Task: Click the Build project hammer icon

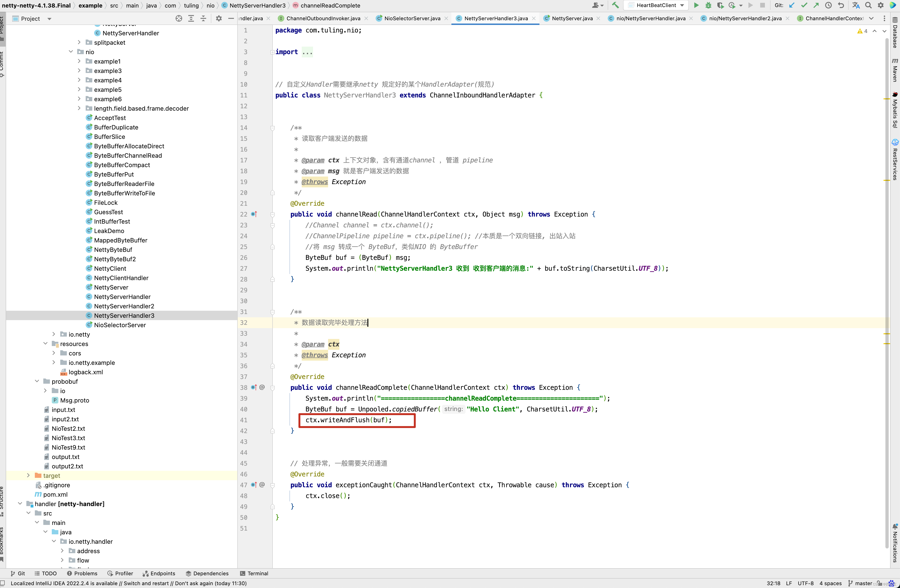Action: point(615,5)
